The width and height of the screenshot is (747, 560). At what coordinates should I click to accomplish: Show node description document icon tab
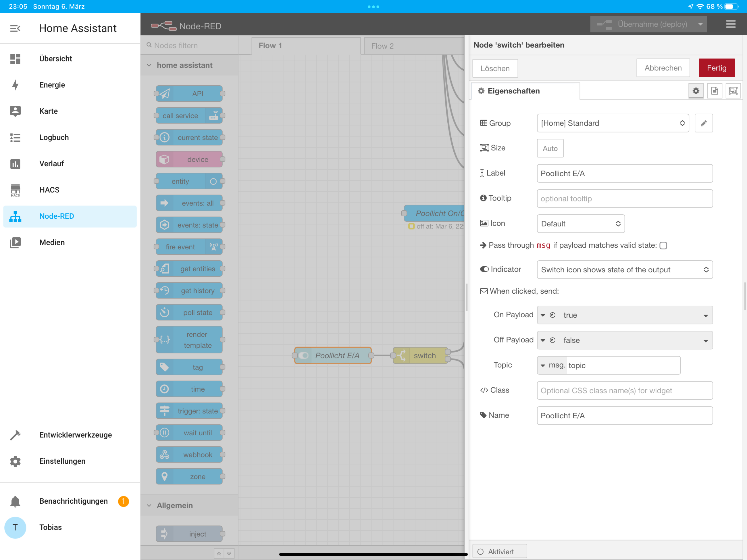coord(714,91)
